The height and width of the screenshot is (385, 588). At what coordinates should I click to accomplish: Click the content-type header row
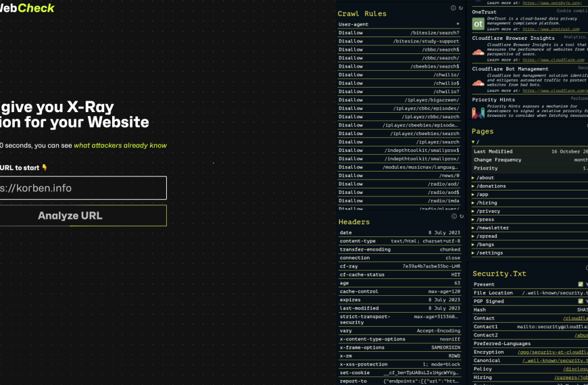click(399, 241)
